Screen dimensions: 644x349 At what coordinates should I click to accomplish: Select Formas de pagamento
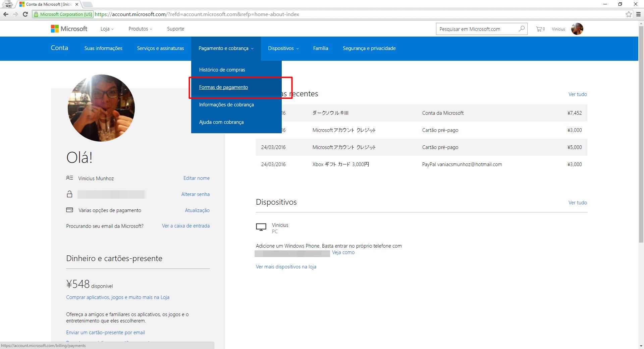click(x=223, y=87)
